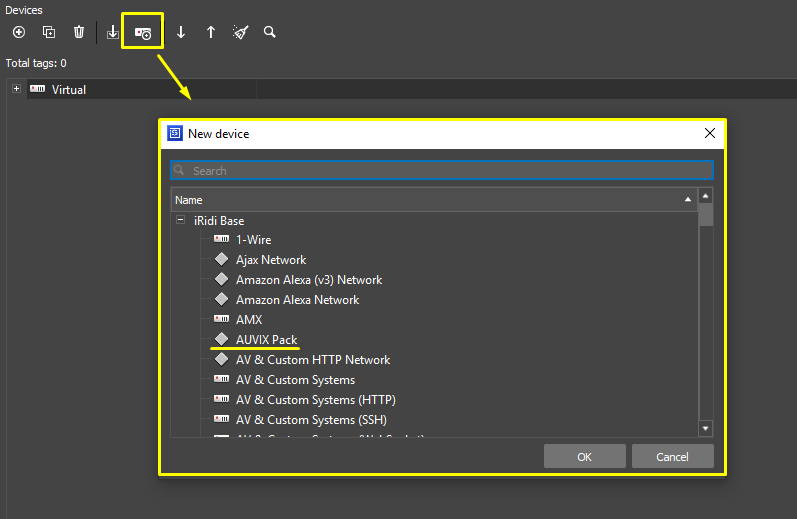
Task: Confirm with the OK button
Action: tap(585, 456)
